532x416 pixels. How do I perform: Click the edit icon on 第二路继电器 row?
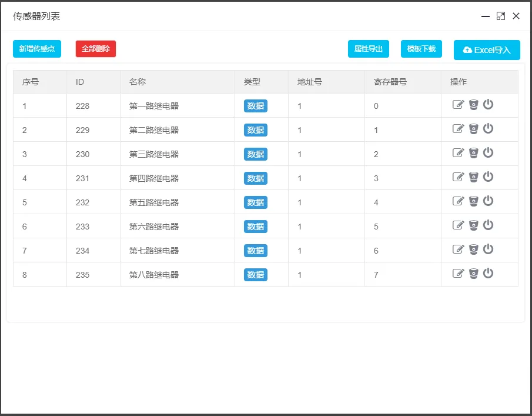[x=458, y=129]
